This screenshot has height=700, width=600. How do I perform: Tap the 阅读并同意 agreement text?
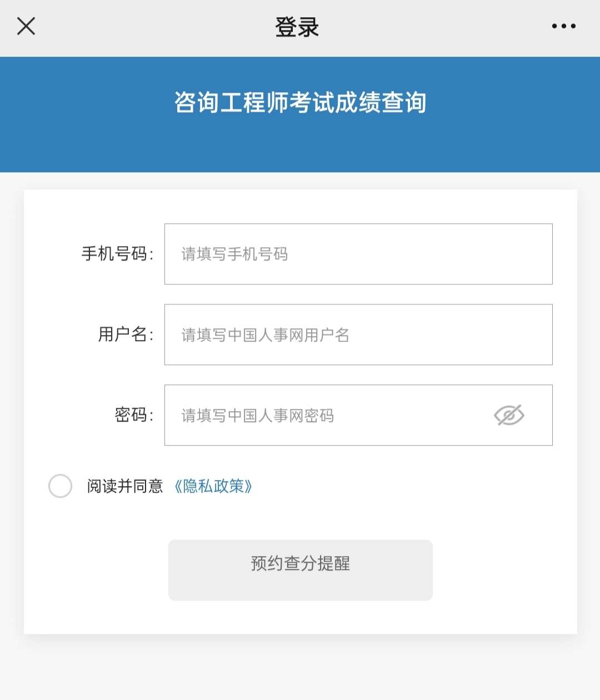tap(125, 486)
